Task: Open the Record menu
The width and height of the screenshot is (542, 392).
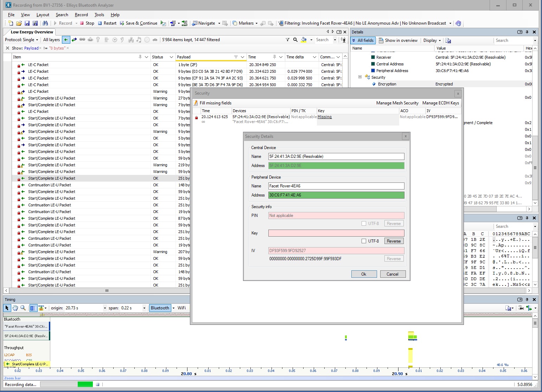Action: pos(81,15)
